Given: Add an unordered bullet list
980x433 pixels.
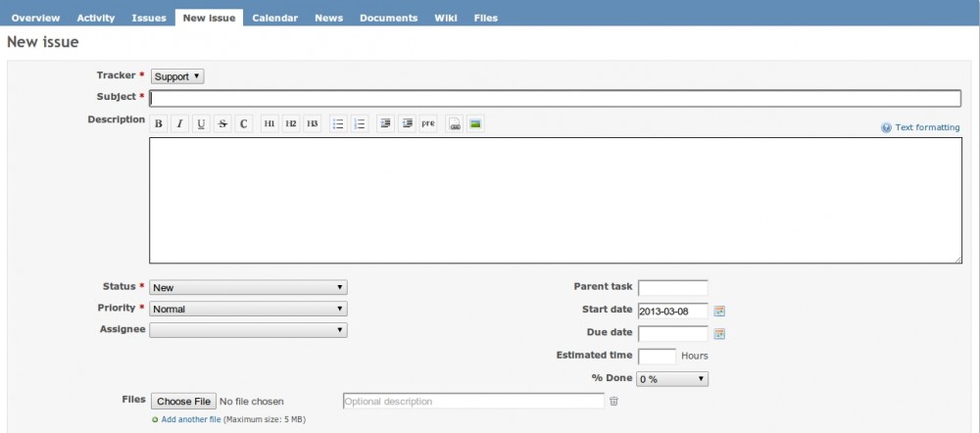Looking at the screenshot, I should [x=338, y=124].
